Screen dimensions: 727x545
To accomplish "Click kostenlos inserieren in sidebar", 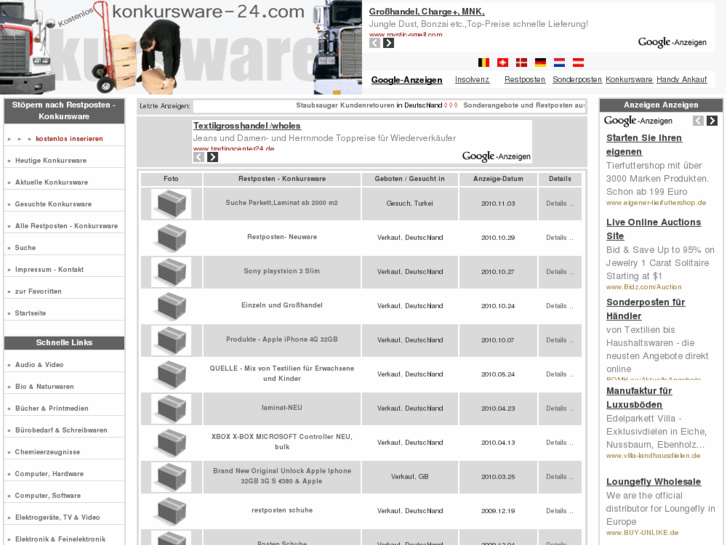I will pyautogui.click(x=69, y=139).
